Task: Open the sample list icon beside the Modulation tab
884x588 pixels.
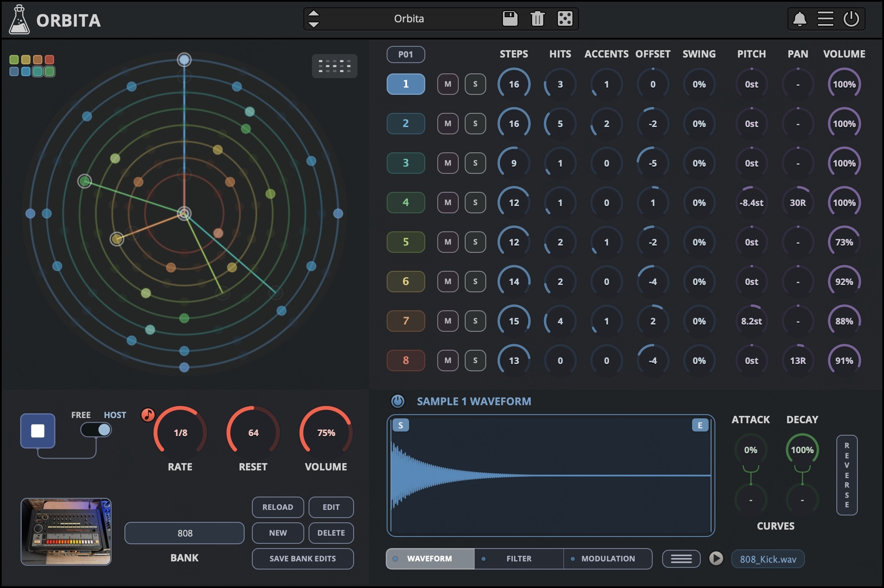Action: [681, 559]
